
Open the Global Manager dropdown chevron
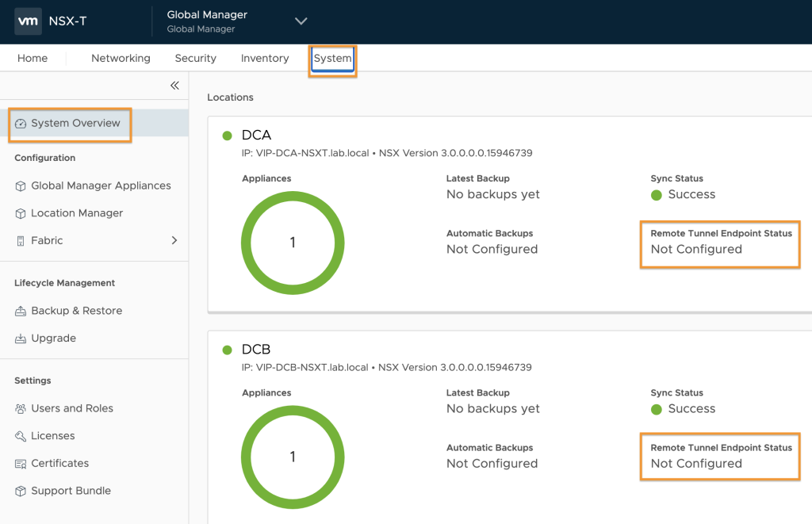301,21
